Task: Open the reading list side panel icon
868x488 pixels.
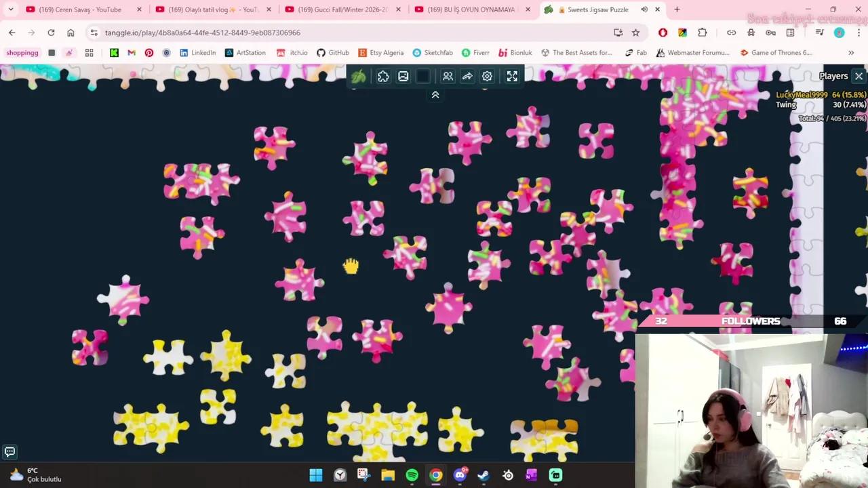Action: [791, 33]
